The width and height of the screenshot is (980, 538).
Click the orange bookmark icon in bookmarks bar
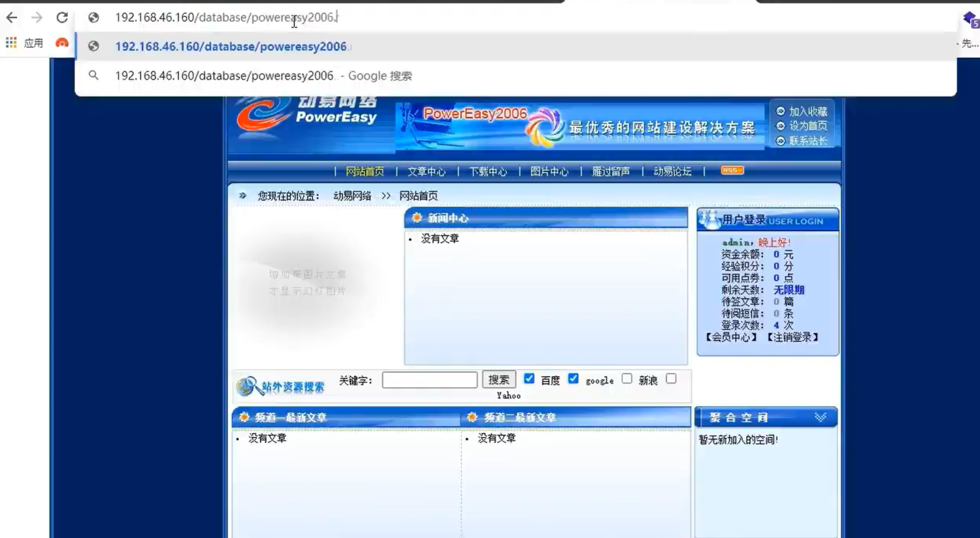coord(62,43)
